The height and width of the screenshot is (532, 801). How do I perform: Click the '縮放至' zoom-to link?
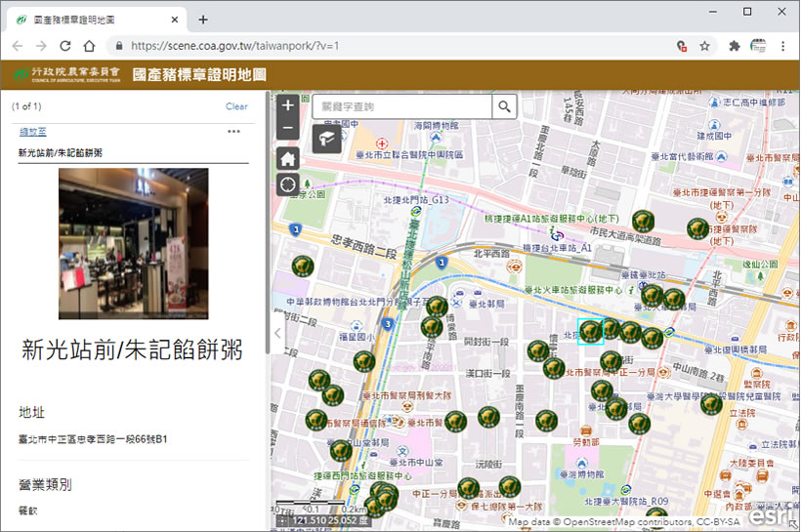pos(33,132)
